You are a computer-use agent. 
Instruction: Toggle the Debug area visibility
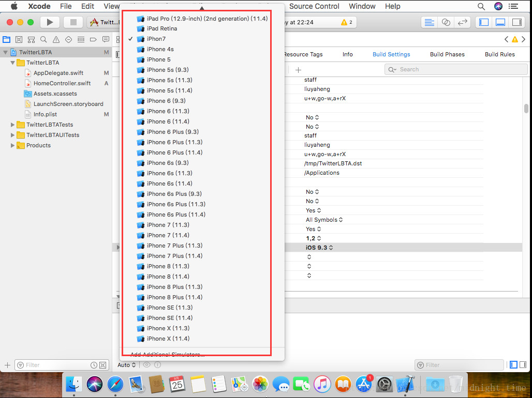coord(500,22)
